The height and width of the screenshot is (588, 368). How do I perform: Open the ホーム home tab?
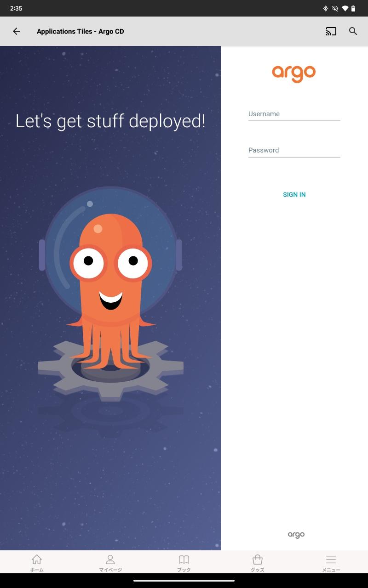coord(37,562)
